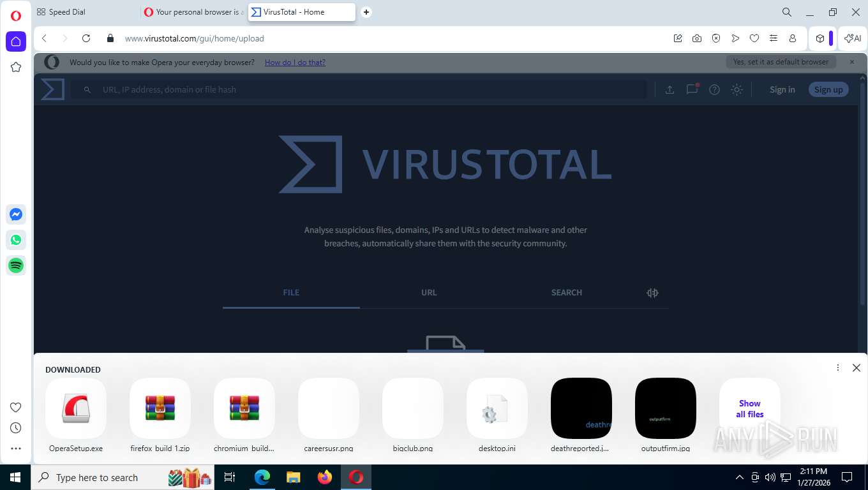Open the VirusTotal help question icon
Viewport: 868px width, 490px height.
[x=715, y=90]
